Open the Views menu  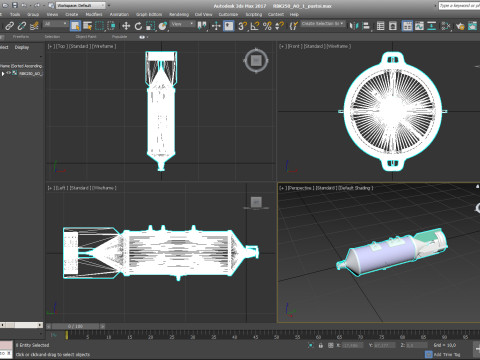pyautogui.click(x=52, y=14)
